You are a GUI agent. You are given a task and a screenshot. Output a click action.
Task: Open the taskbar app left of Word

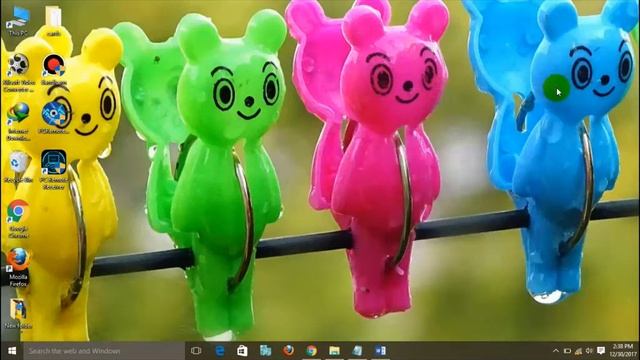pyautogui.click(x=358, y=351)
